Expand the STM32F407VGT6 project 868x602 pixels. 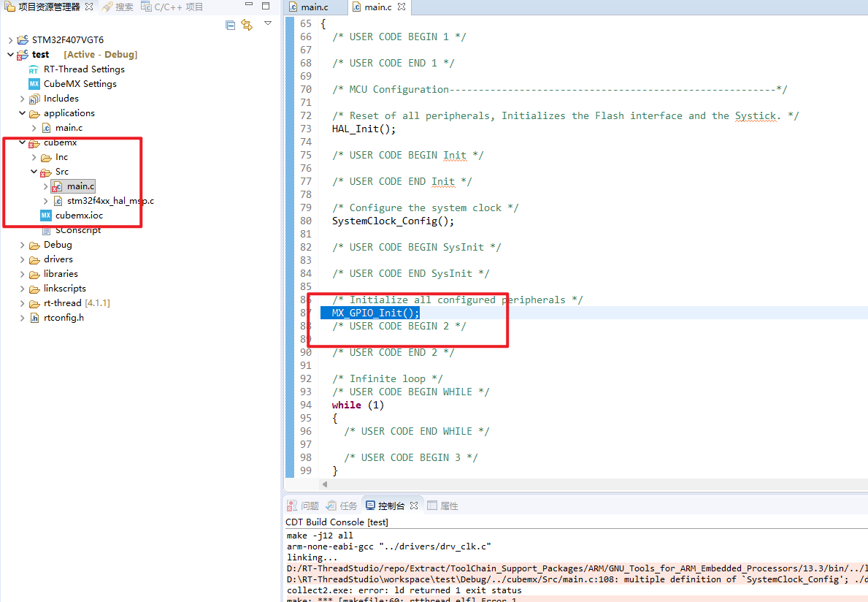(x=10, y=40)
